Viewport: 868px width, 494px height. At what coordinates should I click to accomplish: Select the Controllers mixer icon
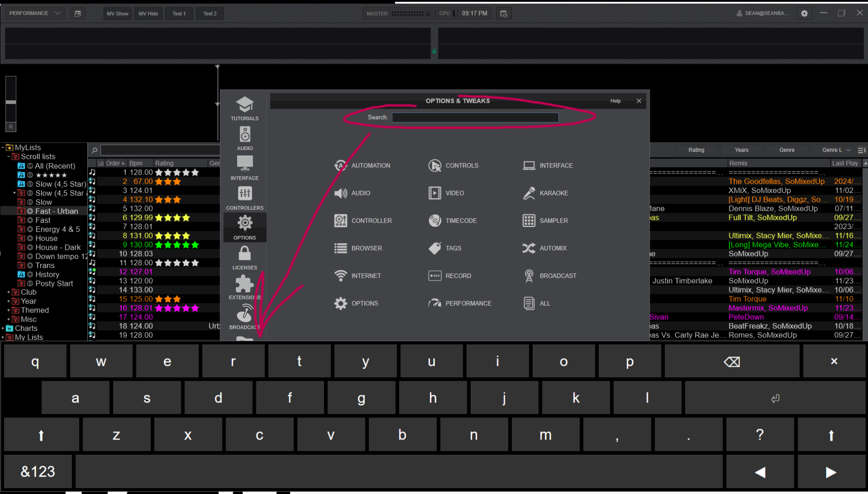click(x=244, y=198)
